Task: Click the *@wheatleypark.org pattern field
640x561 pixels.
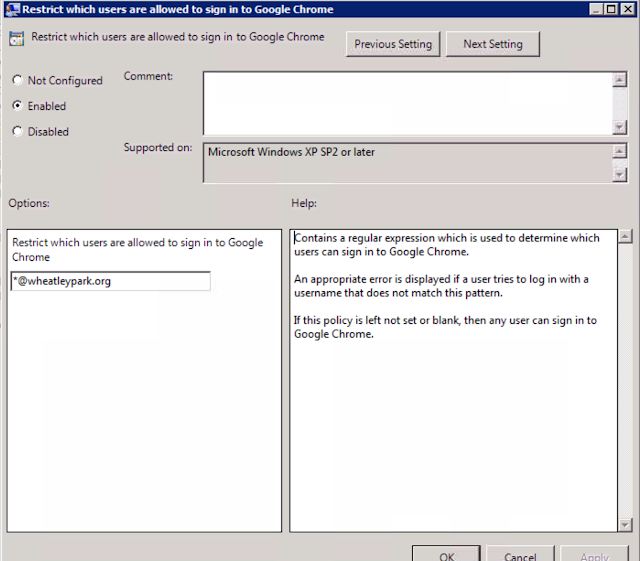Action: (x=111, y=281)
